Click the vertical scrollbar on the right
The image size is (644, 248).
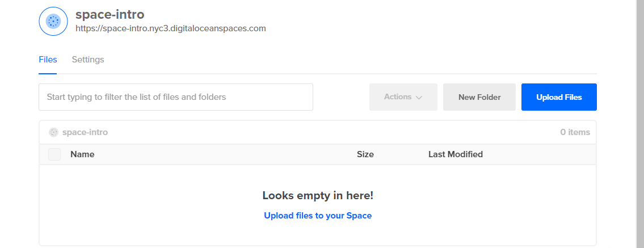[x=639, y=114]
